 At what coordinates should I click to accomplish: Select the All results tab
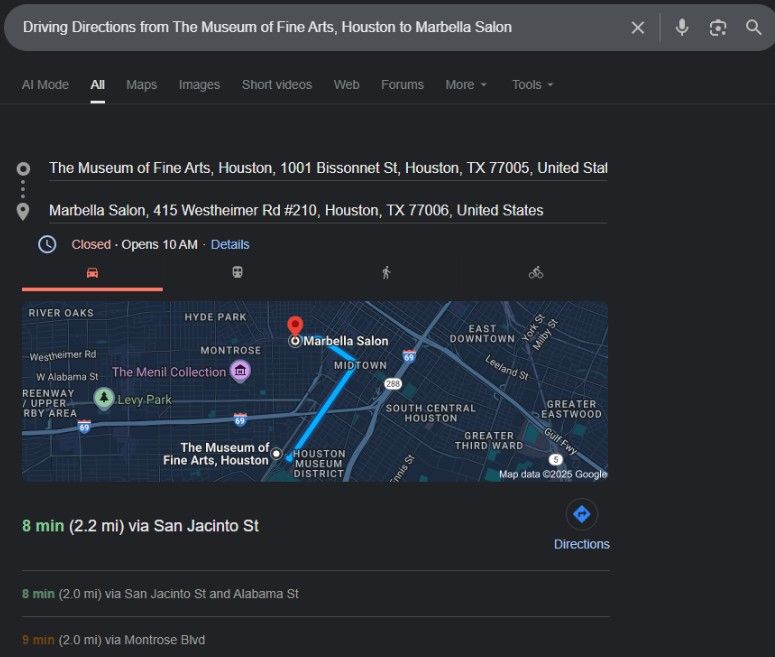pyautogui.click(x=97, y=85)
